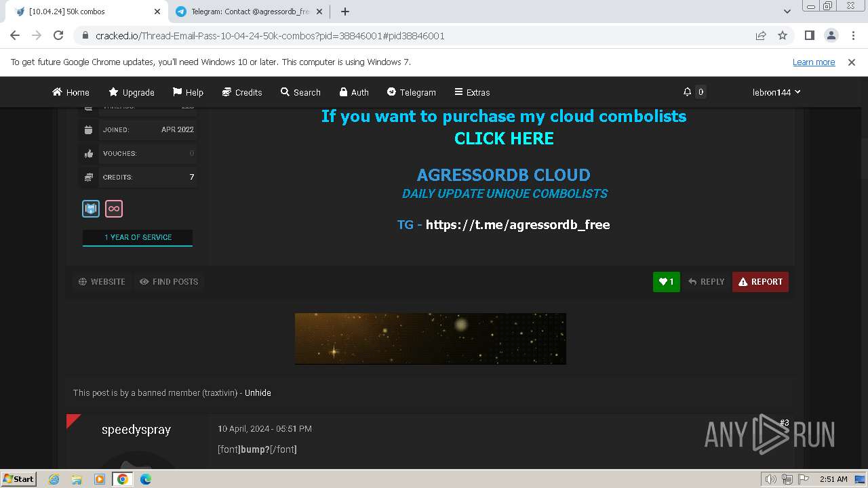Launch Internet Explorer from the taskbar

(x=54, y=479)
